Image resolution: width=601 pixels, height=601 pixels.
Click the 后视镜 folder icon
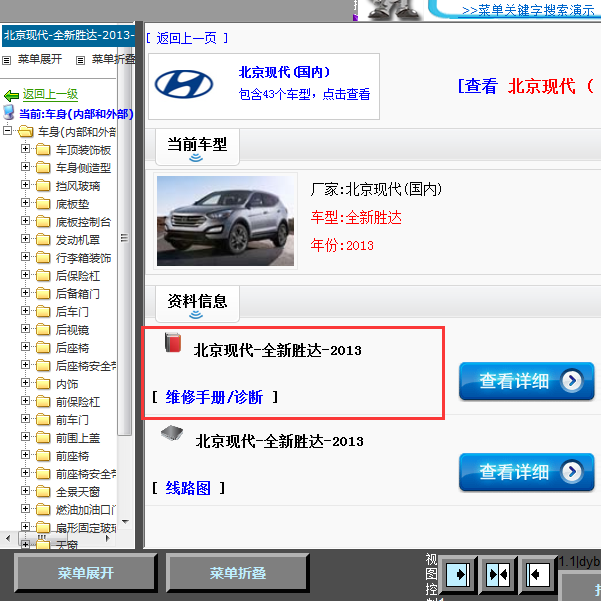coord(43,330)
